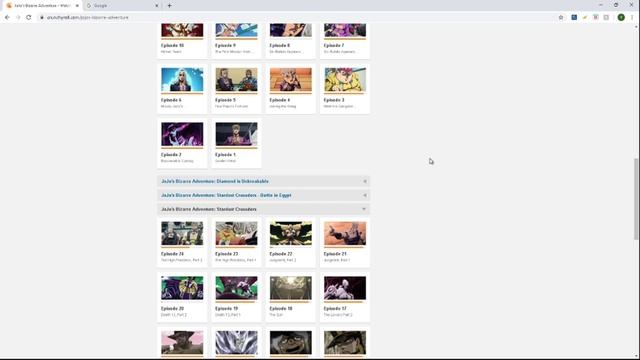The height and width of the screenshot is (360, 640).
Task: Open the green profile avatar
Action: click(x=621, y=18)
